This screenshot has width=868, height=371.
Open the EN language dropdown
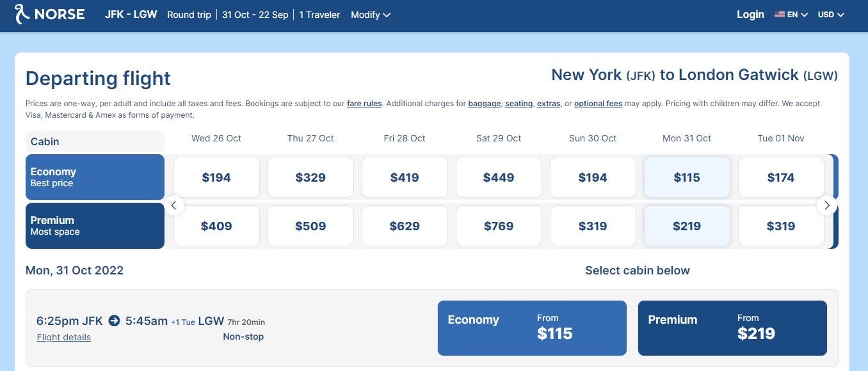pyautogui.click(x=797, y=15)
